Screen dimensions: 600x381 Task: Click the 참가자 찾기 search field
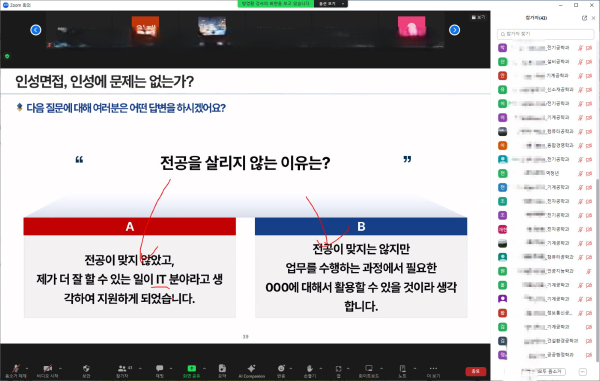pos(546,34)
